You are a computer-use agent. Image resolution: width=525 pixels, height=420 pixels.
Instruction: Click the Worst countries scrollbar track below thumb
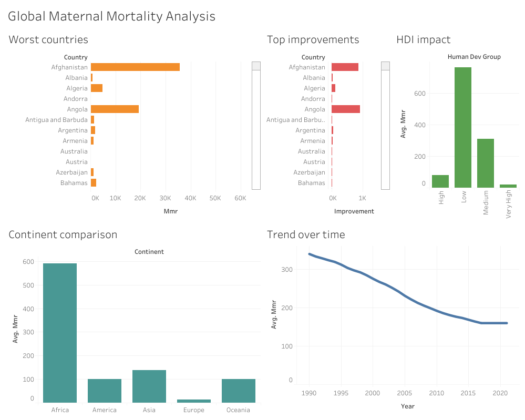pyautogui.click(x=256, y=130)
